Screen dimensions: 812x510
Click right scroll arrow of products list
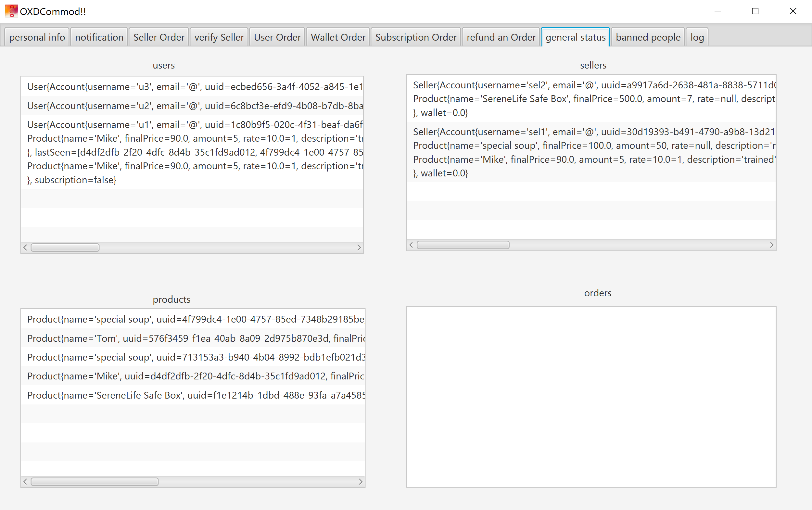(x=361, y=482)
